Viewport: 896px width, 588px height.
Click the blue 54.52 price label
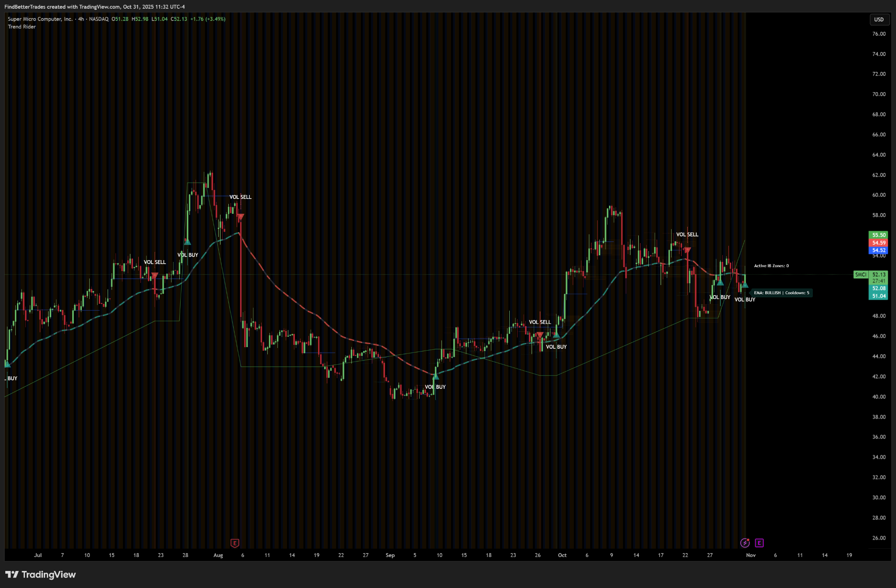[878, 251]
